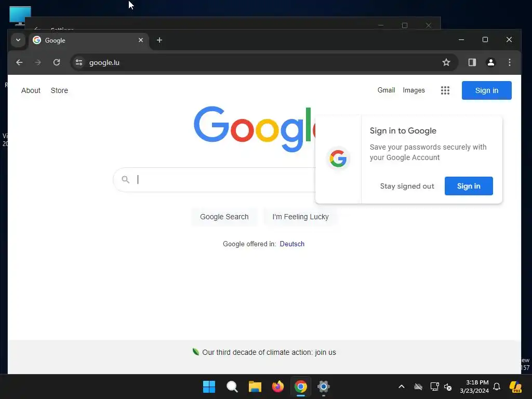Open the Images link

pyautogui.click(x=414, y=90)
